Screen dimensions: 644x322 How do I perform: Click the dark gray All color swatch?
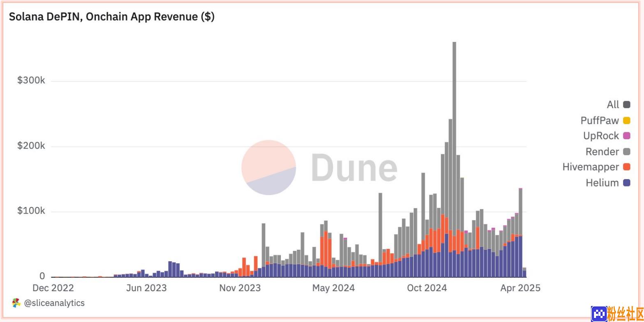coord(627,105)
